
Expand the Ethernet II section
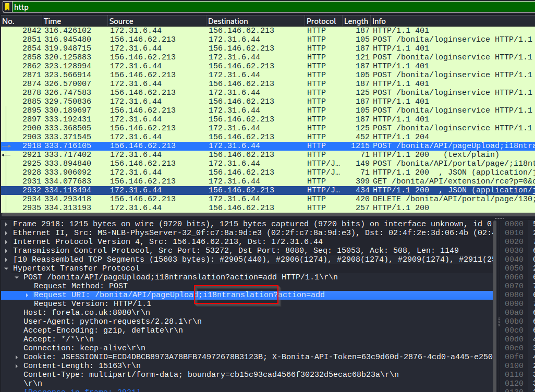pos(6,233)
